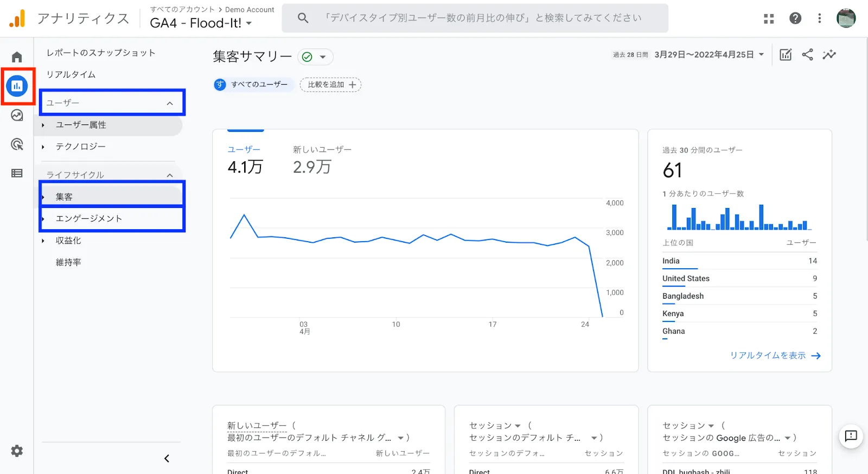Open the Admin gear icon
Image resolution: width=868 pixels, height=474 pixels.
17,451
